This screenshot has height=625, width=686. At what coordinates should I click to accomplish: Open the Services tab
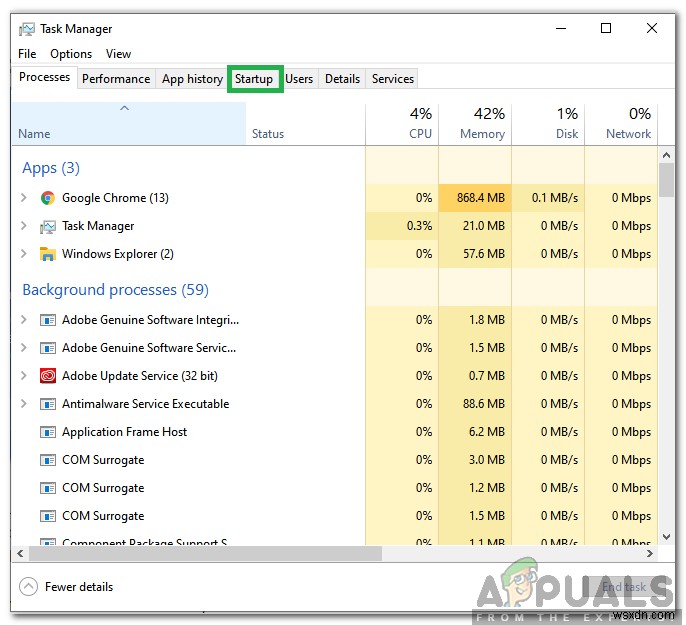pos(392,79)
